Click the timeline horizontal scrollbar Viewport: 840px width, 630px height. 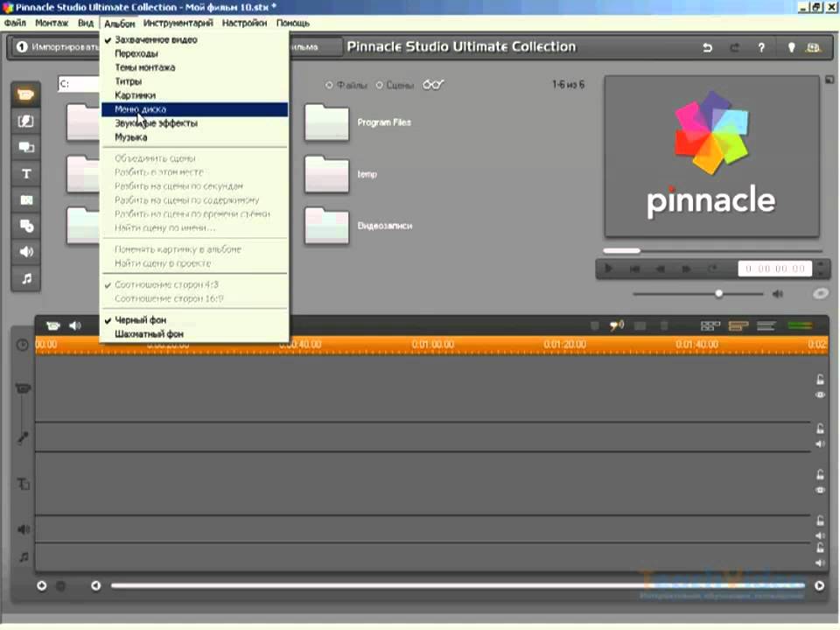(x=458, y=585)
